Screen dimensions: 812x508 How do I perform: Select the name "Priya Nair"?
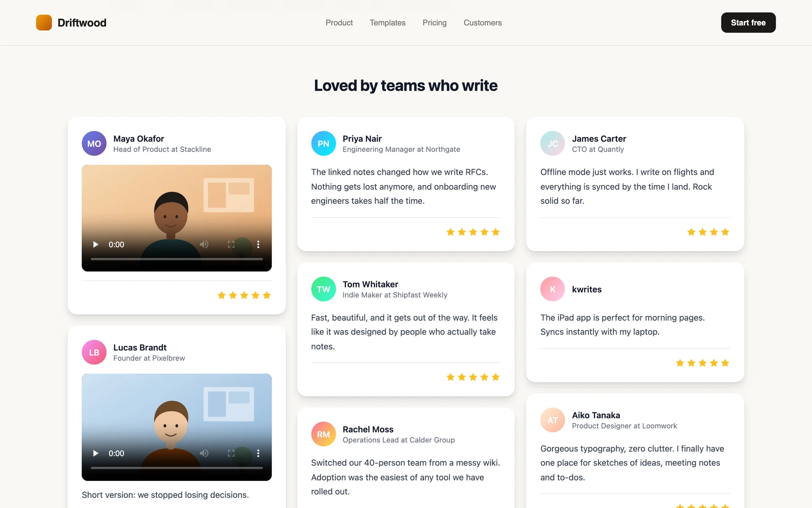[362, 138]
